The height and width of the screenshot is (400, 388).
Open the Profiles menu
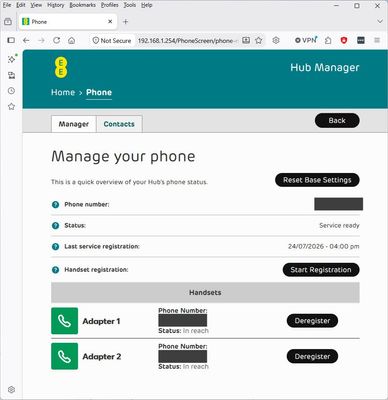(109, 5)
